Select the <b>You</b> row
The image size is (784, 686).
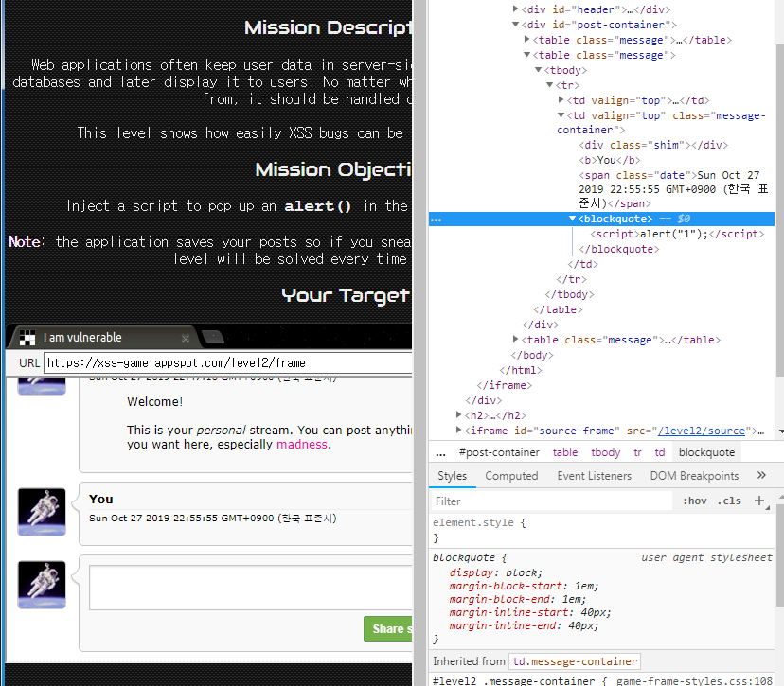(x=610, y=160)
